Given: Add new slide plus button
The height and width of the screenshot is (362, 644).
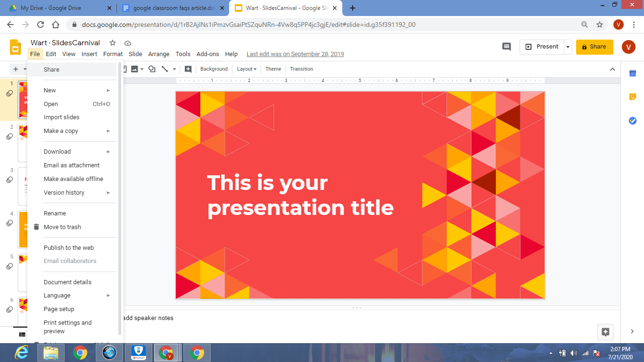Looking at the screenshot, I should (x=16, y=69).
